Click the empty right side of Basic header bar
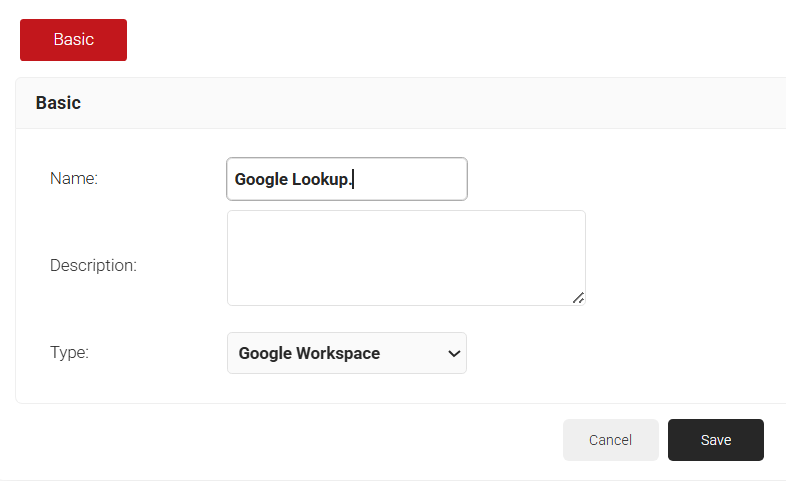Screen dimensions: 786x481 (500, 103)
